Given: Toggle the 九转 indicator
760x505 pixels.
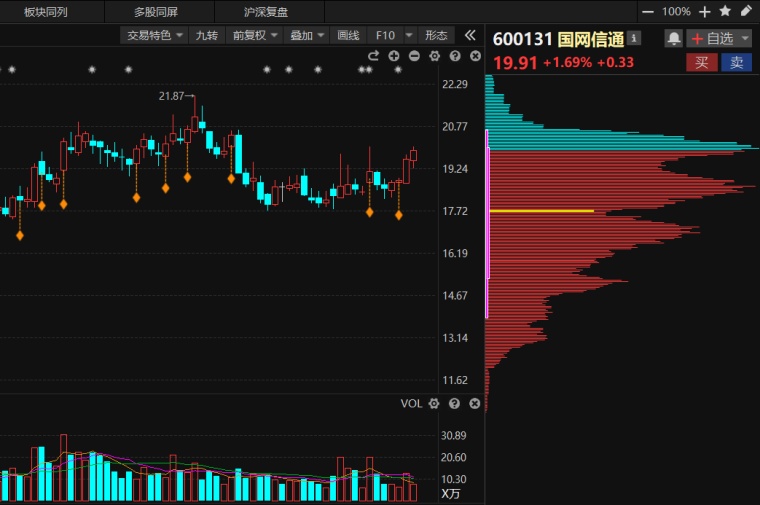Looking at the screenshot, I should (207, 35).
